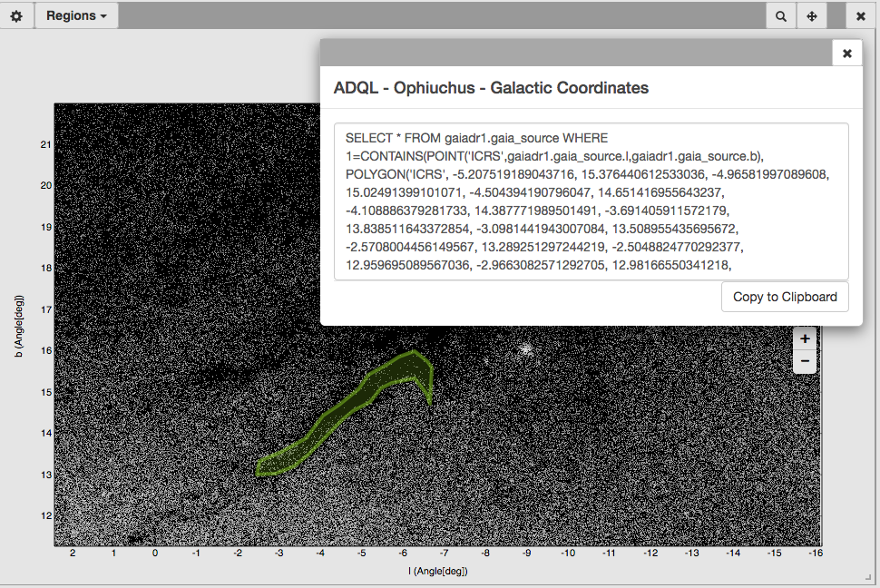Click the 21 tick on the b axis
The height and width of the screenshot is (588, 880).
point(44,144)
